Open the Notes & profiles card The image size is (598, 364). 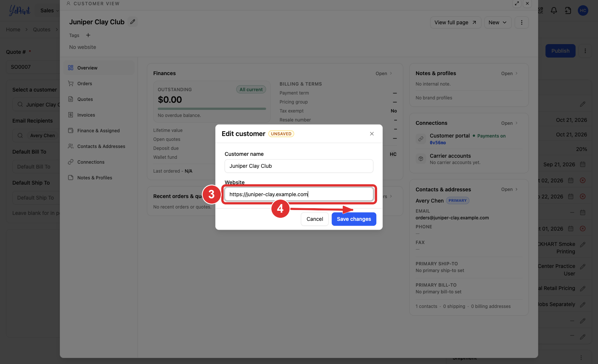pyautogui.click(x=509, y=74)
